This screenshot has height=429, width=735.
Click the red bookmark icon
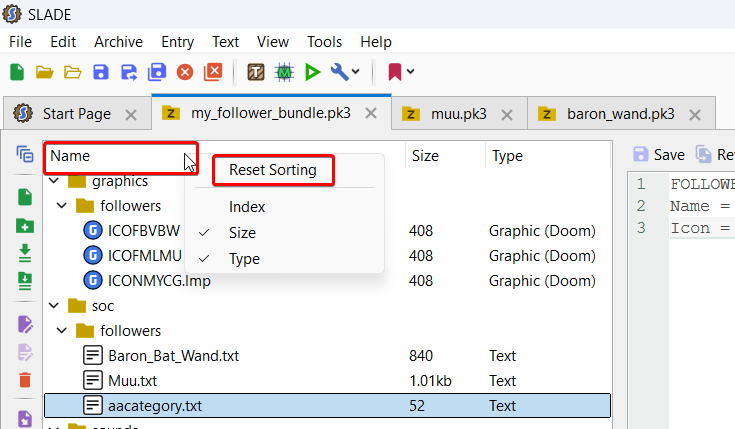[x=395, y=72]
